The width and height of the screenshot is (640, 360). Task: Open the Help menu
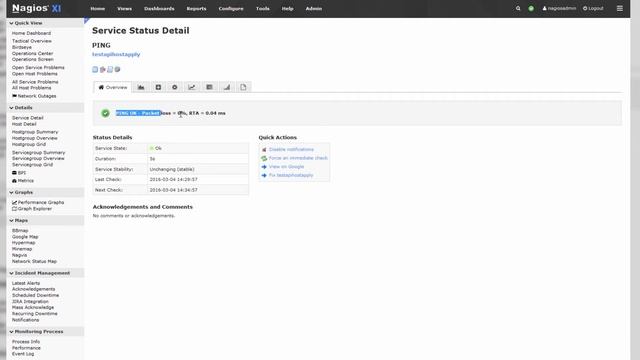[x=287, y=9]
